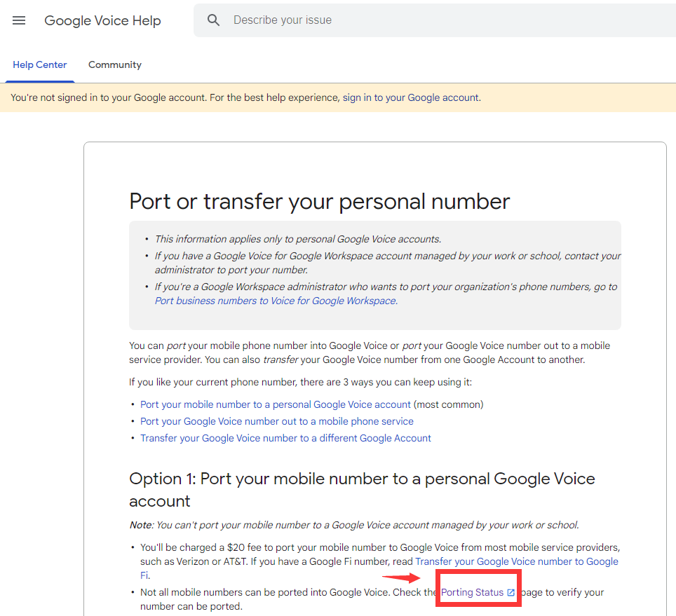Click the 'Option 1' section heading
Viewport: 676px width, 616px height.
point(362,479)
